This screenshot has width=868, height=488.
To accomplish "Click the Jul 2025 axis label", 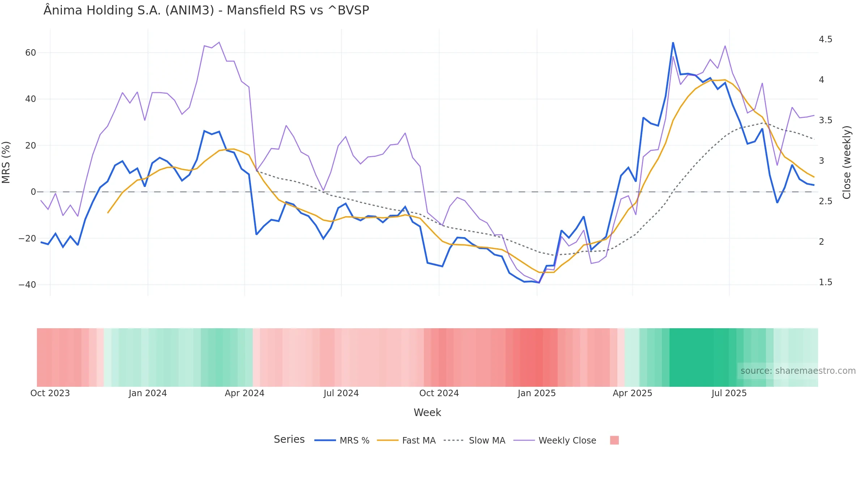I will (x=729, y=393).
